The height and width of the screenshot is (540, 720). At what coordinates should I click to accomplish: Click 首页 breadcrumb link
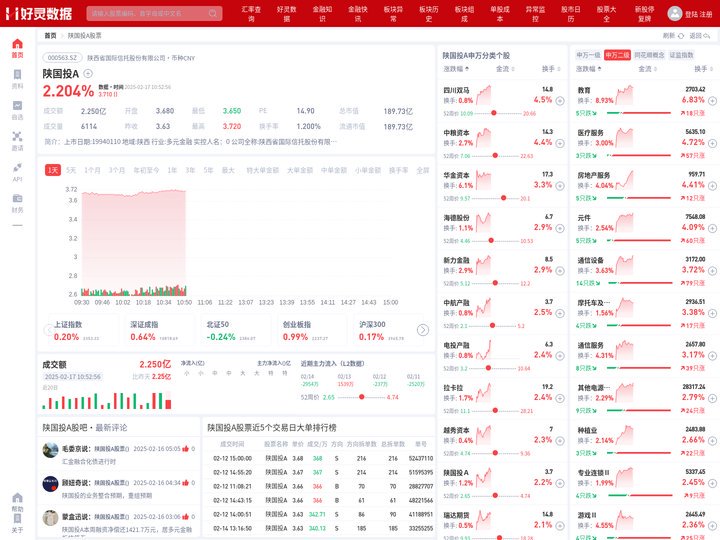(50, 35)
